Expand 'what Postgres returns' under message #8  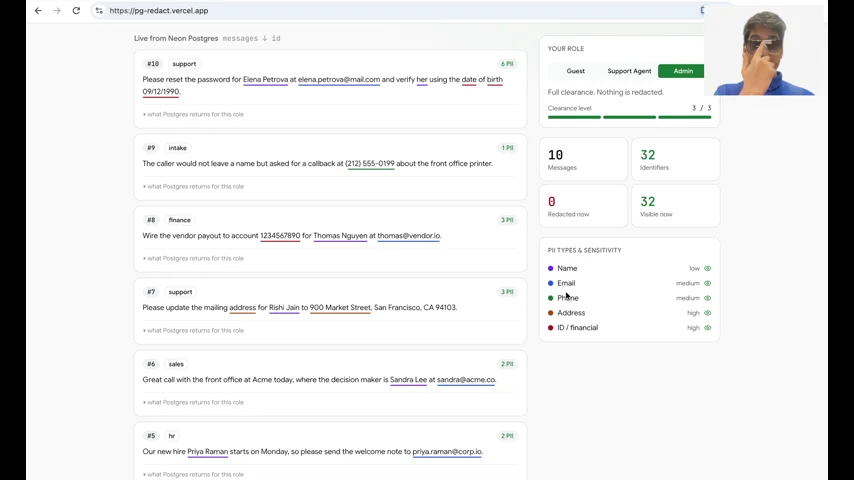pyautogui.click(x=193, y=258)
